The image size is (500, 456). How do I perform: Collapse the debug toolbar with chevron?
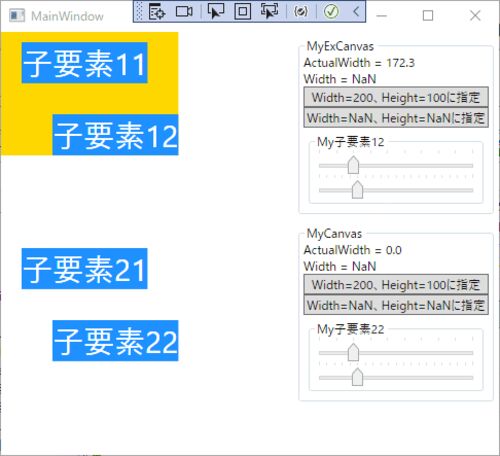click(x=356, y=12)
